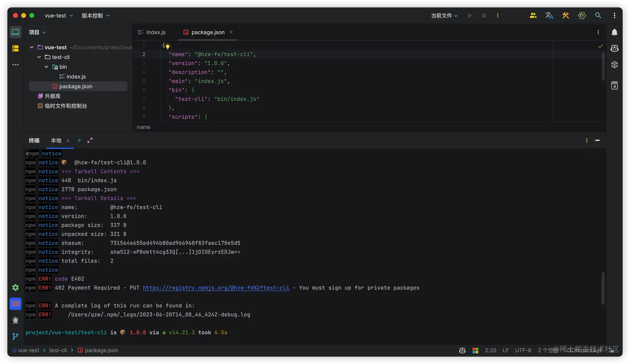Open the version control (版本控制) dropdown
Viewport: 630px width, 364px height.
pos(96,15)
